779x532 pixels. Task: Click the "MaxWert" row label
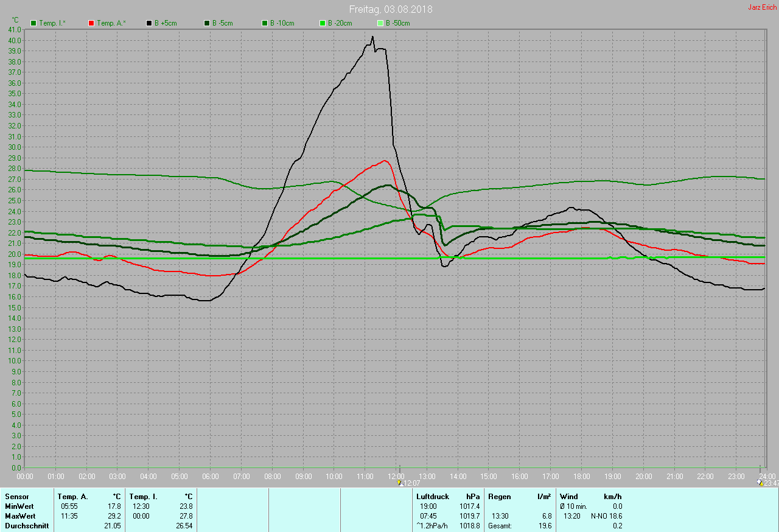pos(20,516)
